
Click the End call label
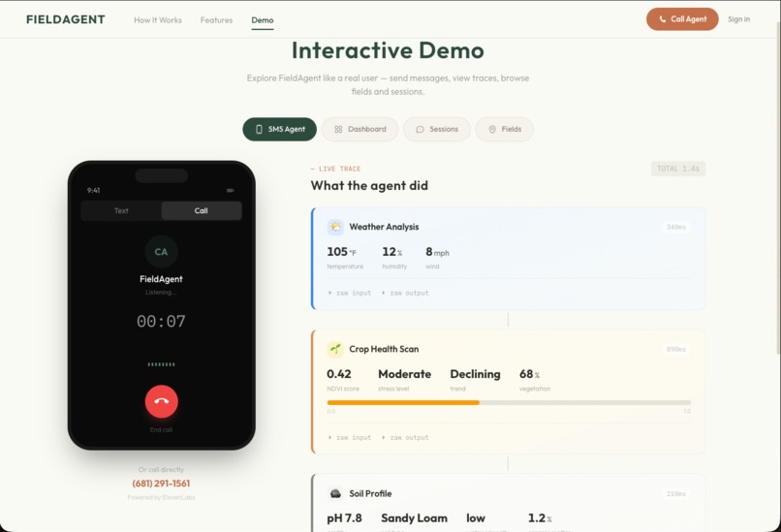pyautogui.click(x=162, y=430)
